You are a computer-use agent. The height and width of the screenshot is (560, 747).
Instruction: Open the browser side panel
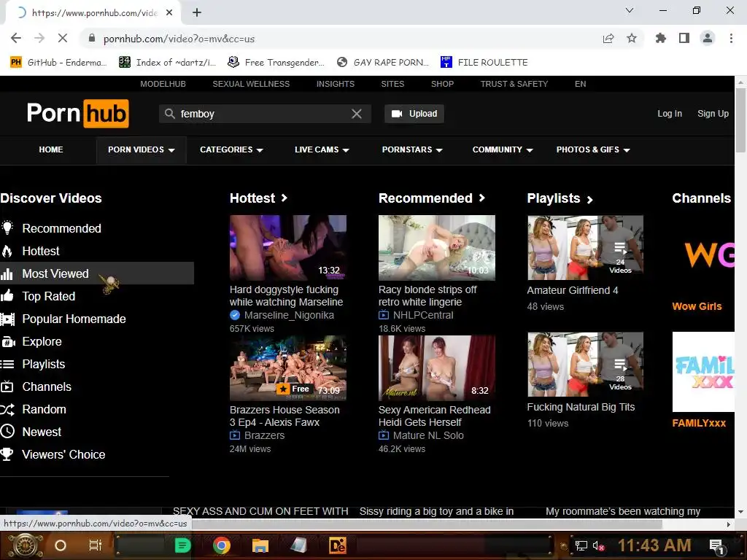(684, 38)
